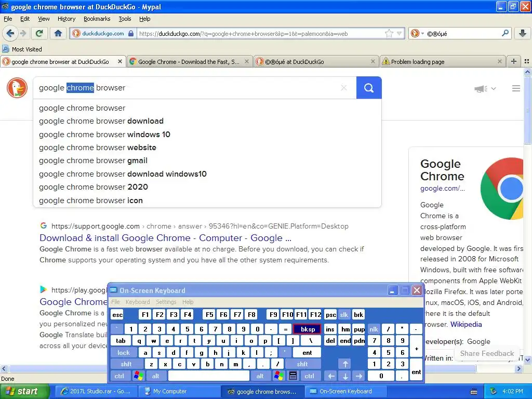Click the search magnifier in browser search box

[x=505, y=33]
